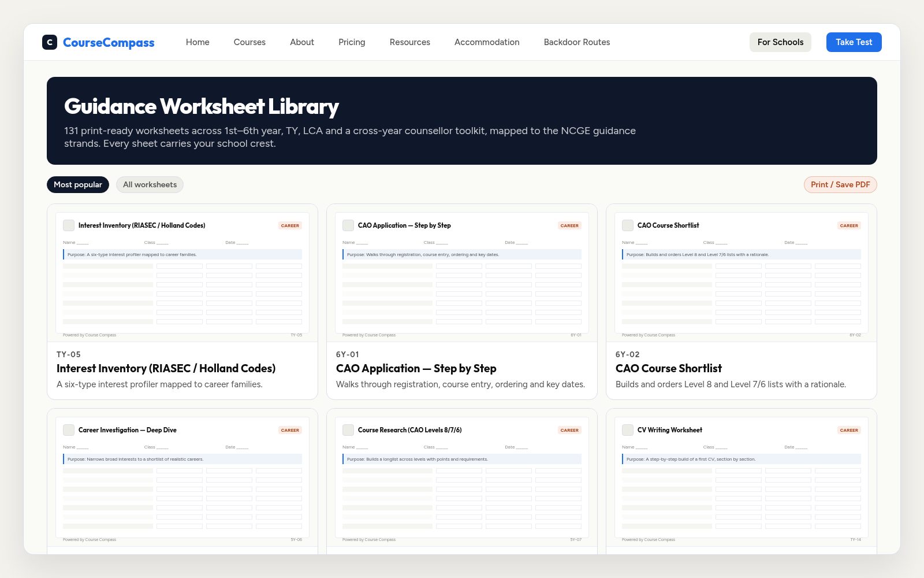This screenshot has height=578, width=924.
Task: Click the CAREER tag on CAO Application preview
Action: pyautogui.click(x=569, y=225)
